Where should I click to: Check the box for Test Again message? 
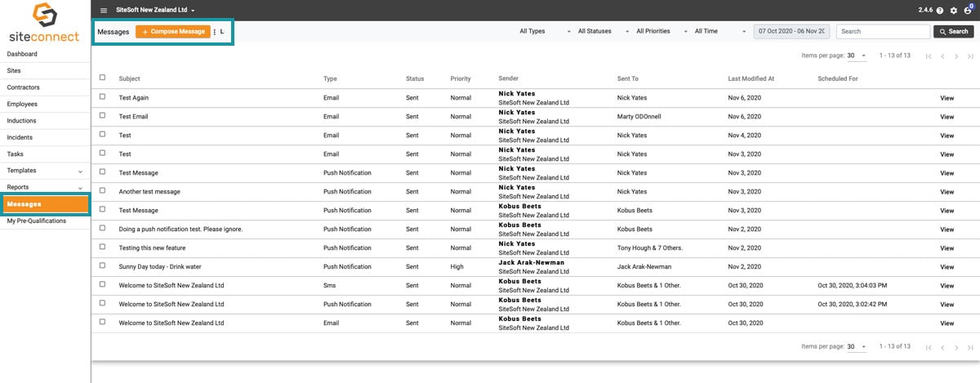(102, 96)
